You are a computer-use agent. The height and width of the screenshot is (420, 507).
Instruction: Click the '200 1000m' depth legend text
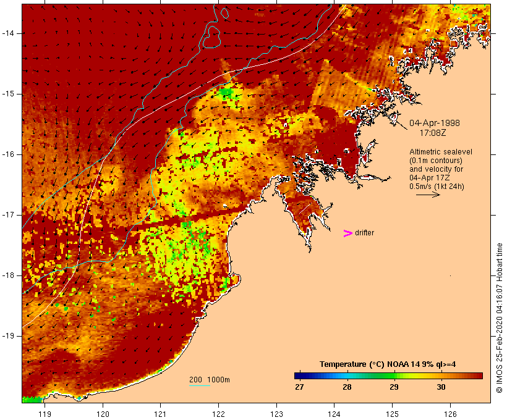point(210,380)
